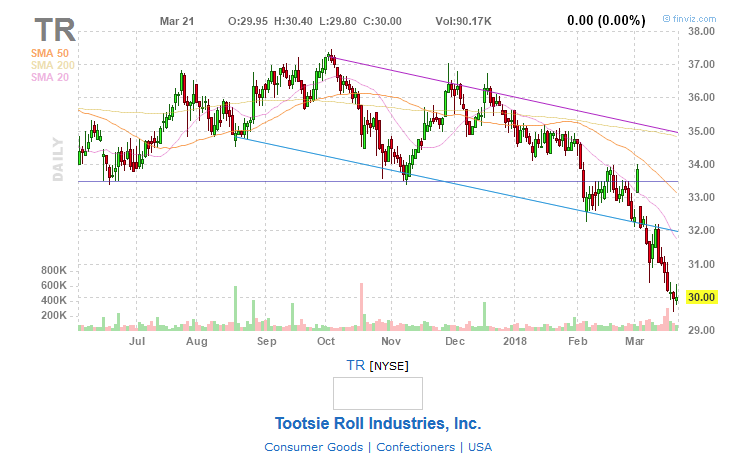The height and width of the screenshot is (464, 751).
Task: Click the finviz.com watermark link
Action: tap(689, 19)
